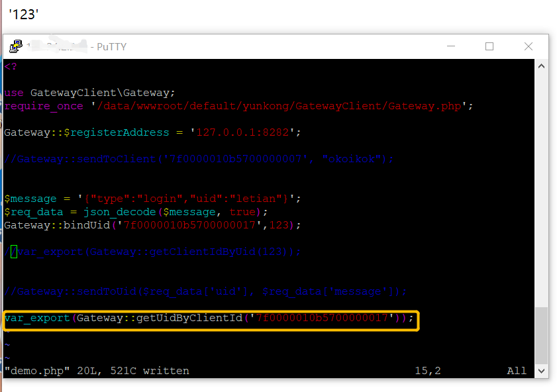Click the '<?' PHP opening tag line
The width and height of the screenshot is (557, 392).
11,66
